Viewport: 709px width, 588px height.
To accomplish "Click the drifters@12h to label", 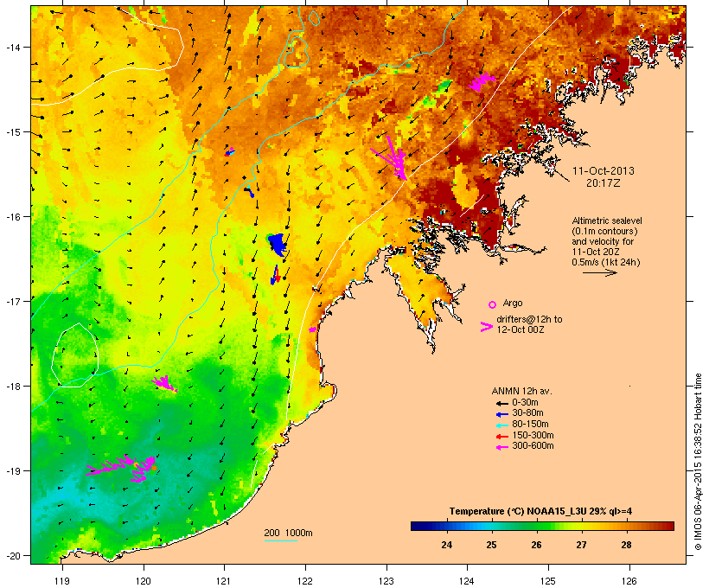I will pos(529,319).
